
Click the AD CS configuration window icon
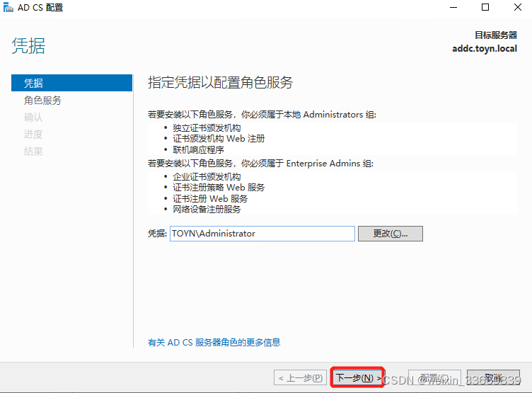pos(8,7)
